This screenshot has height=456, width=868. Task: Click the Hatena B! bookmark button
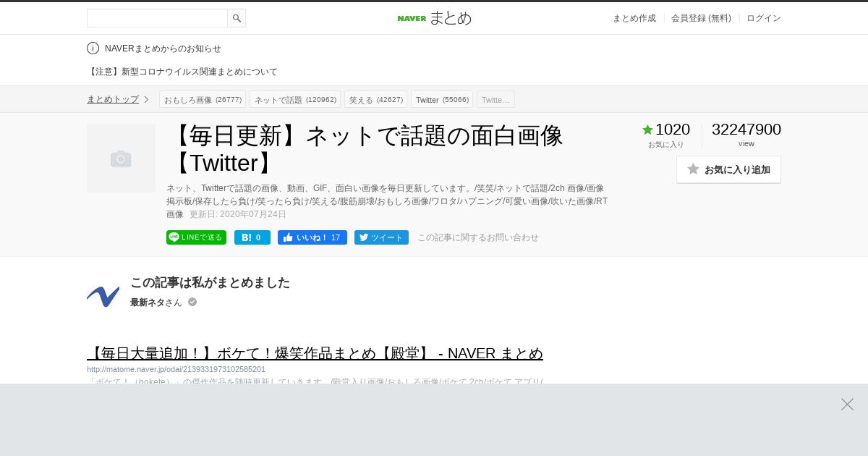coord(252,237)
